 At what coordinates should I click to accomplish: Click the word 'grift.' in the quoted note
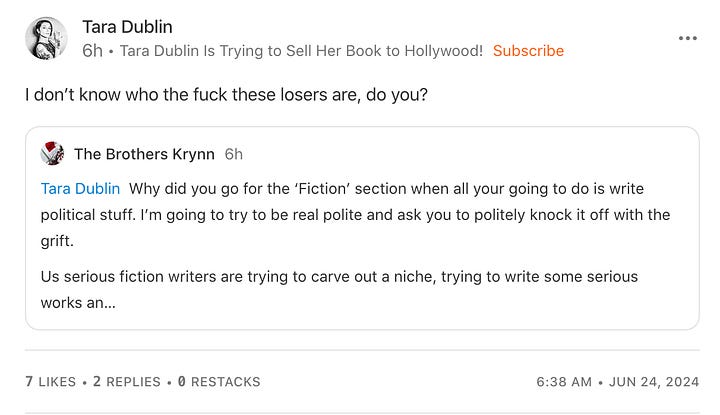[x=57, y=241]
